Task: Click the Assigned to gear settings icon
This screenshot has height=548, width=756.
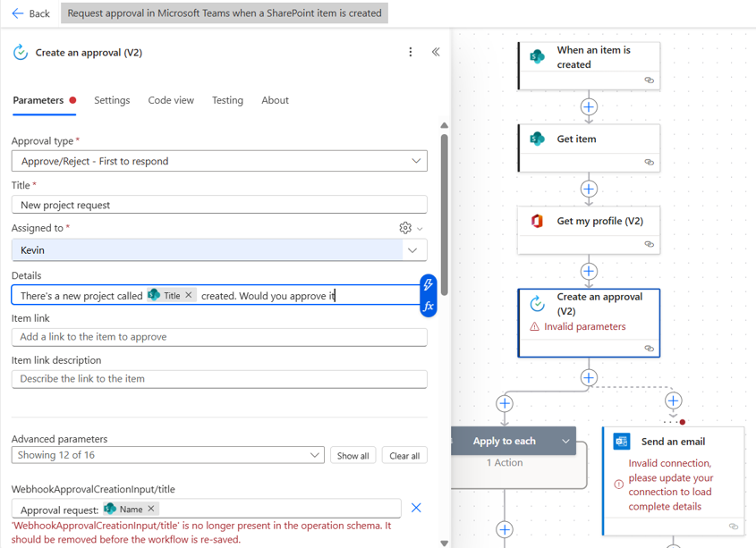Action: click(405, 228)
